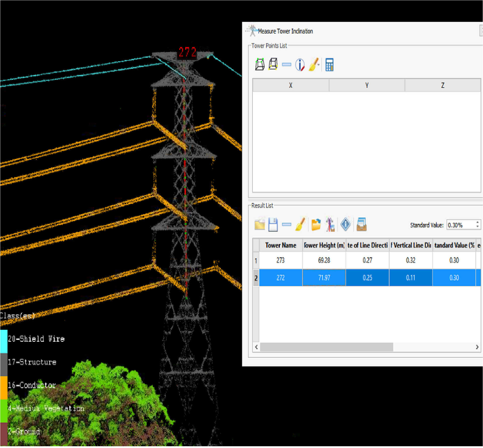Click the calculator icon to compute inclination
Screen dimensions: 483x448
tap(330, 65)
